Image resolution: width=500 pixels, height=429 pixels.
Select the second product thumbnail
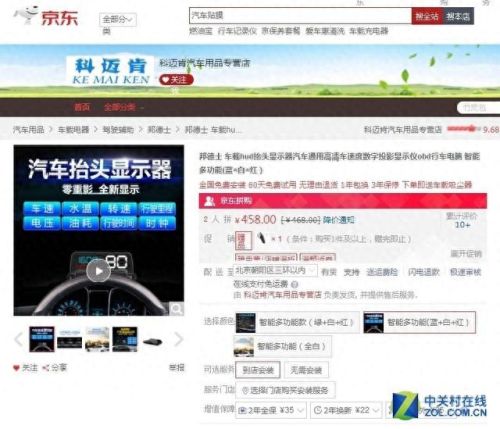point(69,339)
